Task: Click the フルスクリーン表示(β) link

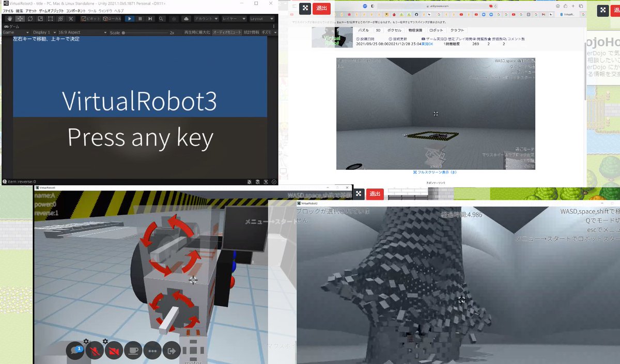Action: (435, 172)
